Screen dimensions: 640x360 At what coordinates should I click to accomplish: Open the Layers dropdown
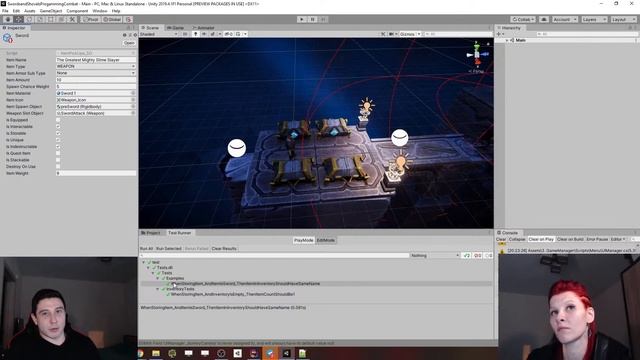(594, 20)
